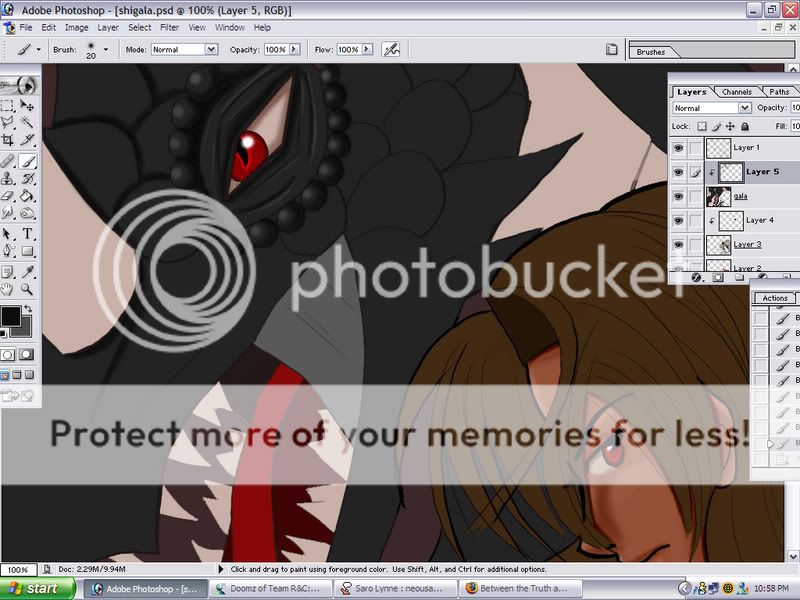Swap foreground and background colors
Screen dimensions: 800x600
[28, 309]
